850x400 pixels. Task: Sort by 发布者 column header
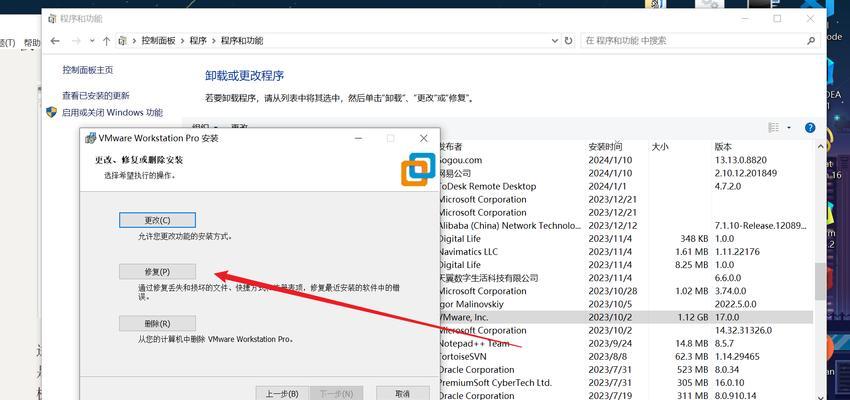[450, 147]
